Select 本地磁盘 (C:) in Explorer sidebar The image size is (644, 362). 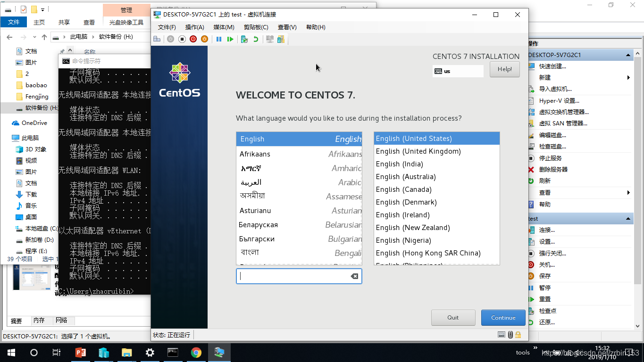pyautogui.click(x=37, y=229)
